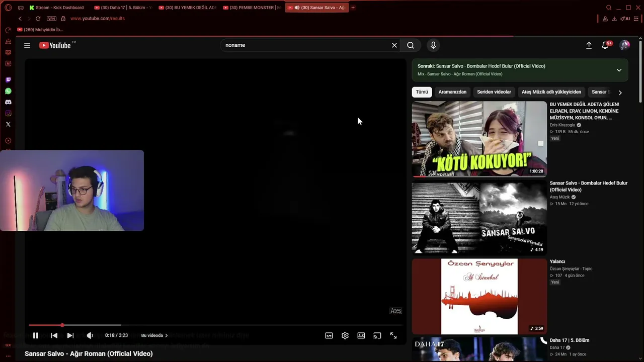Switch to the 'Daha 17 | 5. Bölüm' tab
The height and width of the screenshot is (362, 644).
[x=123, y=8]
